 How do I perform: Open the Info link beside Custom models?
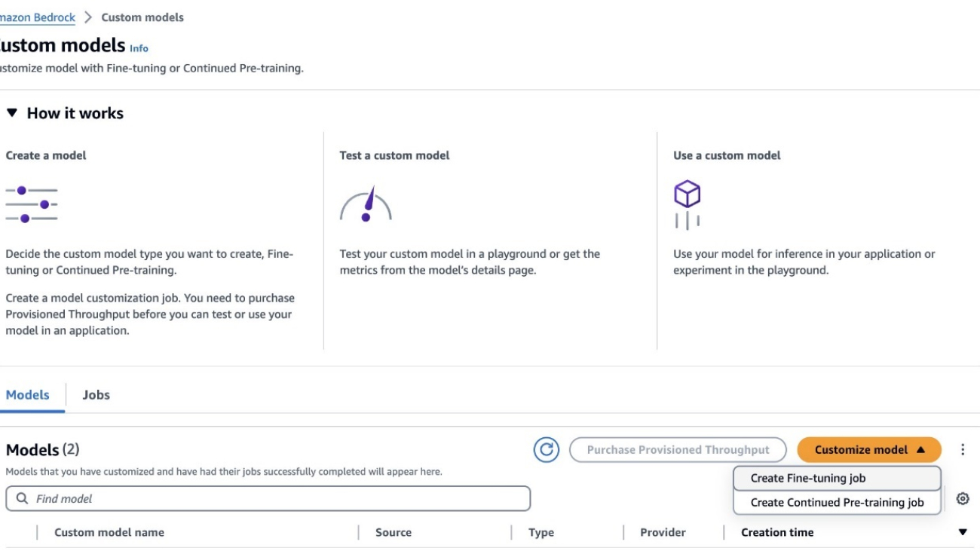point(139,48)
